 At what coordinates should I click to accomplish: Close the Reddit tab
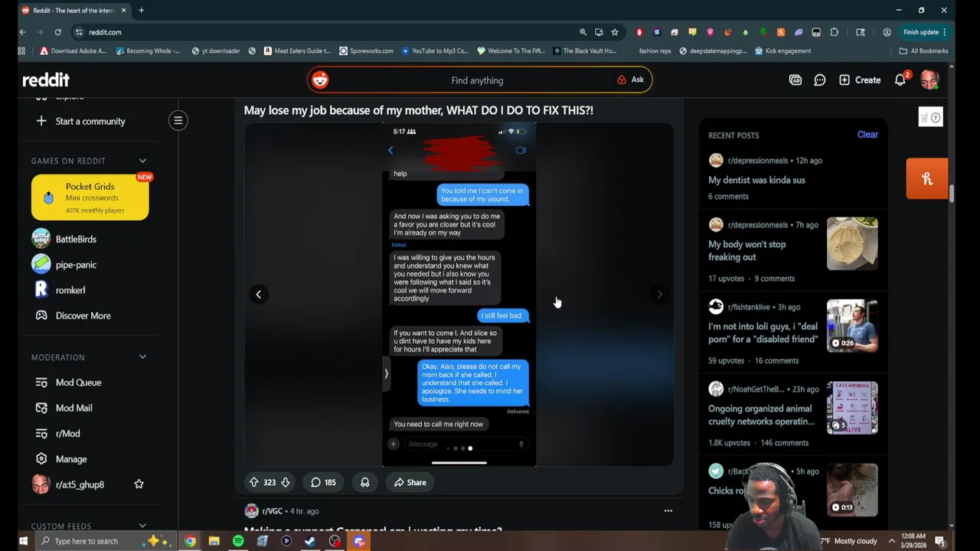point(123,10)
